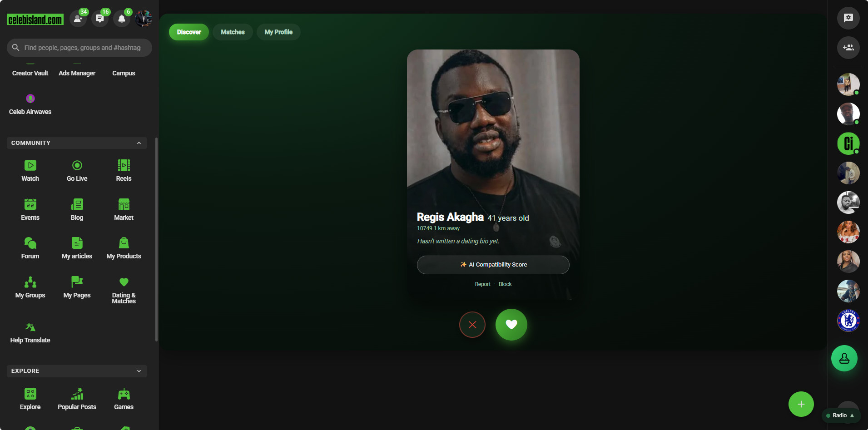Open the celebisland.com home logo
Viewport: 868px width, 430px height.
pos(35,20)
